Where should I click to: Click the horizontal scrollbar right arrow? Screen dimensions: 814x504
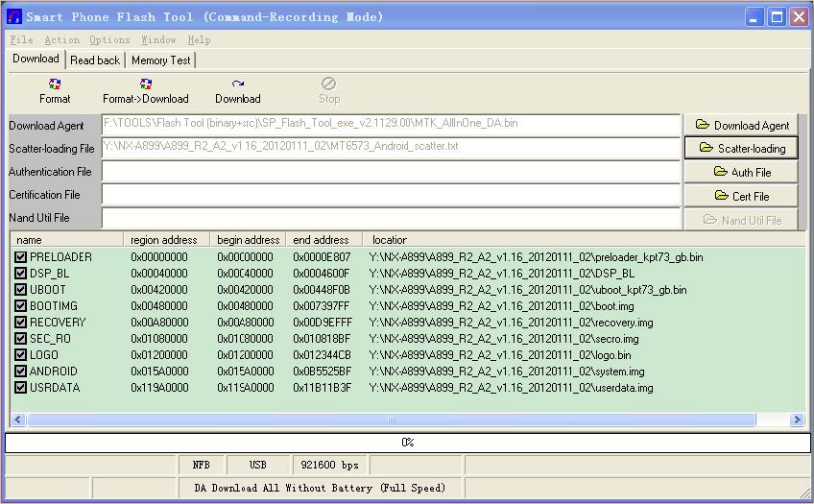pyautogui.click(x=797, y=420)
